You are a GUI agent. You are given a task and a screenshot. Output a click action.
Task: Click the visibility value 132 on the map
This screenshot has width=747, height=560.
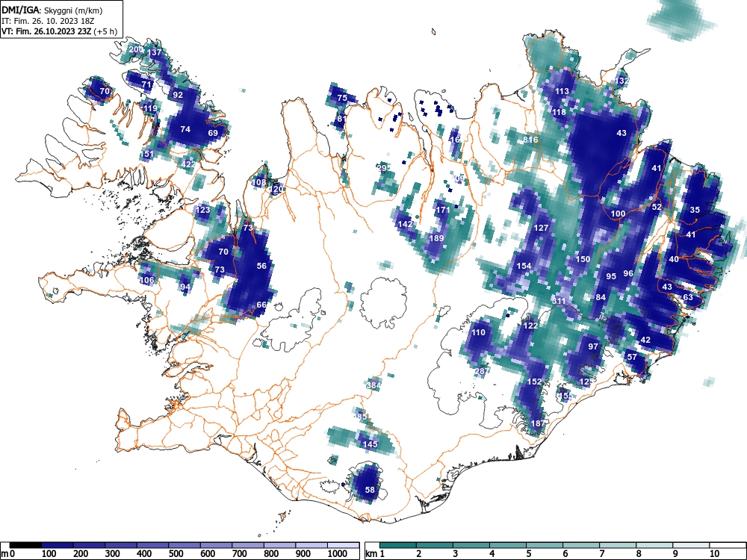[x=622, y=81]
